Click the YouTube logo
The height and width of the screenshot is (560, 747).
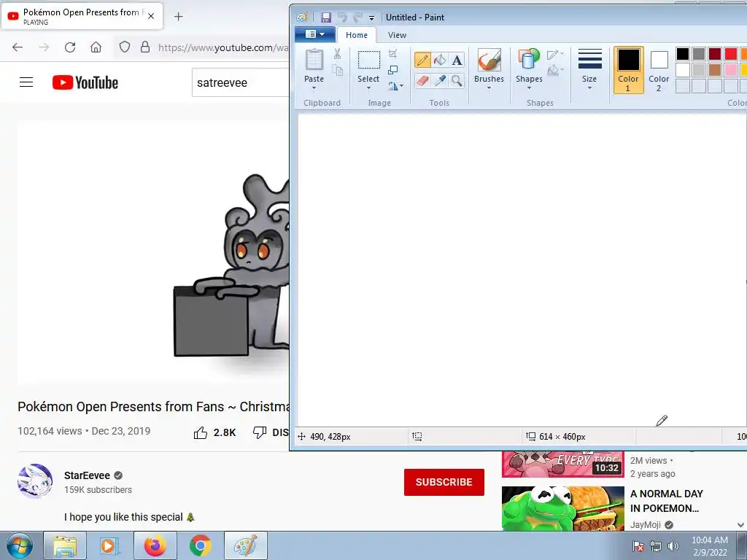pyautogui.click(x=85, y=82)
